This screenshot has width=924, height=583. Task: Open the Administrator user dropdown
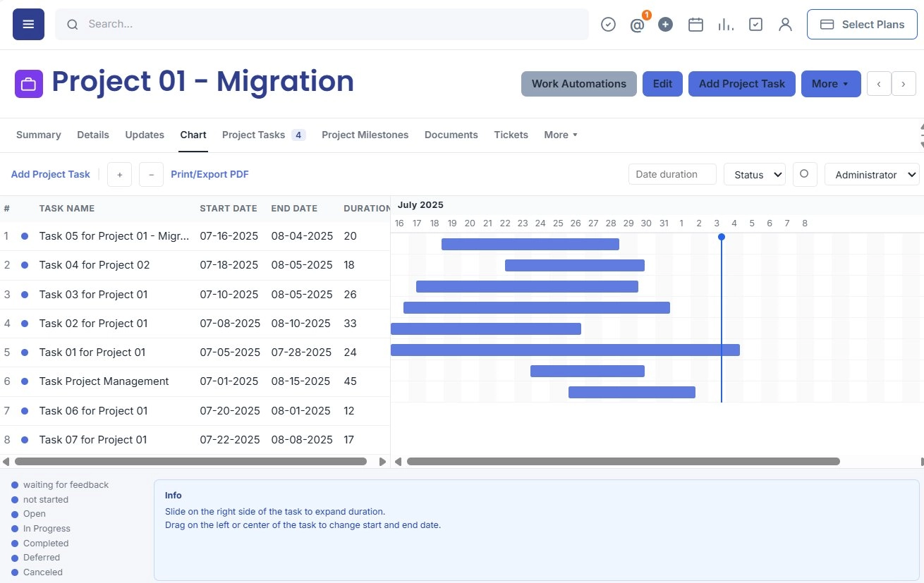[x=872, y=175]
